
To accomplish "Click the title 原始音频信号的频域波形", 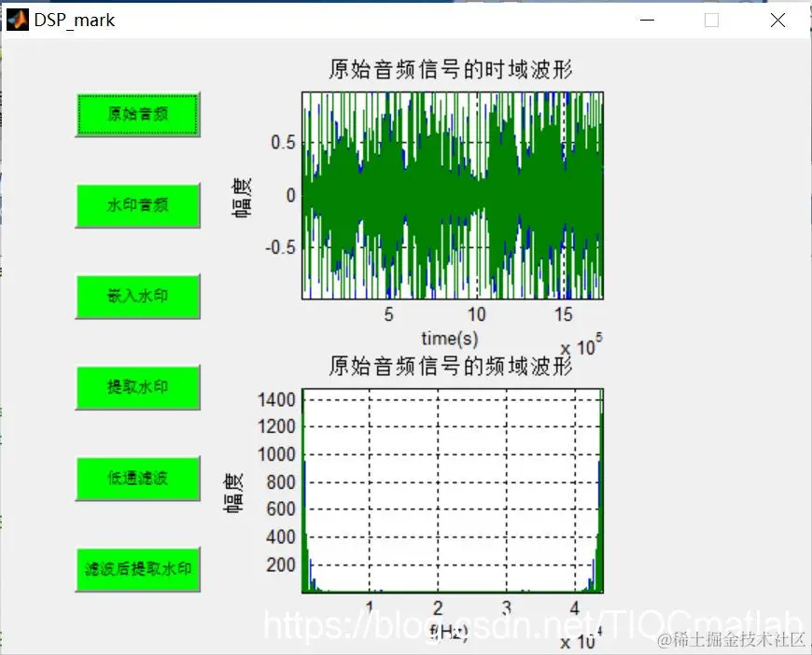I will (451, 366).
